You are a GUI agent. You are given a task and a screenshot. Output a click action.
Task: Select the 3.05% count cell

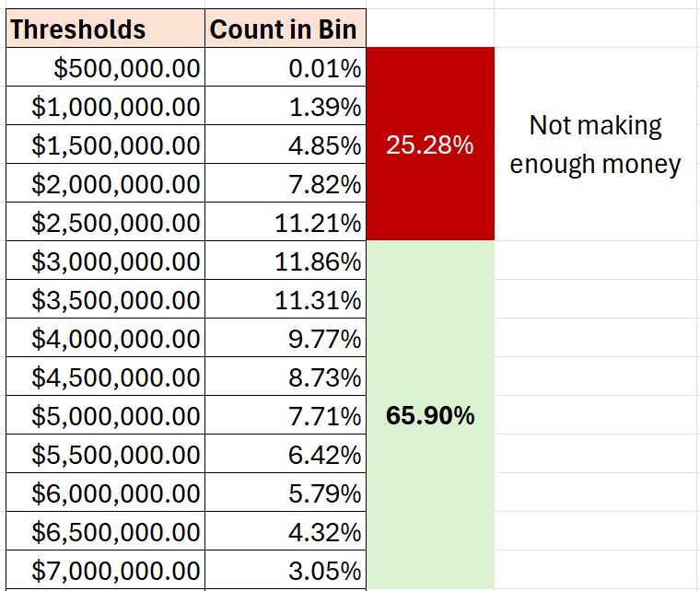point(286,571)
